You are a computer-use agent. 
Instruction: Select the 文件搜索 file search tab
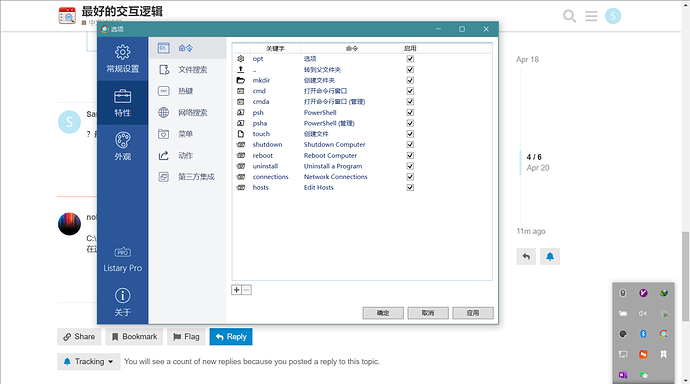pyautogui.click(x=188, y=69)
